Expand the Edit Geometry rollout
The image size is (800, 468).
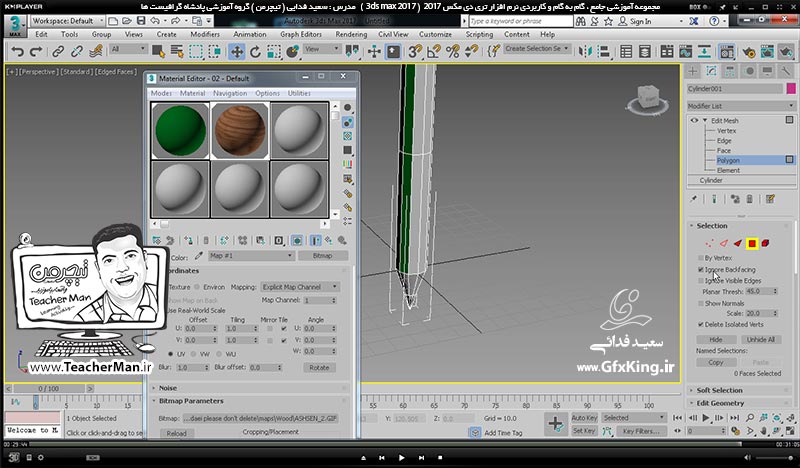(x=720, y=403)
